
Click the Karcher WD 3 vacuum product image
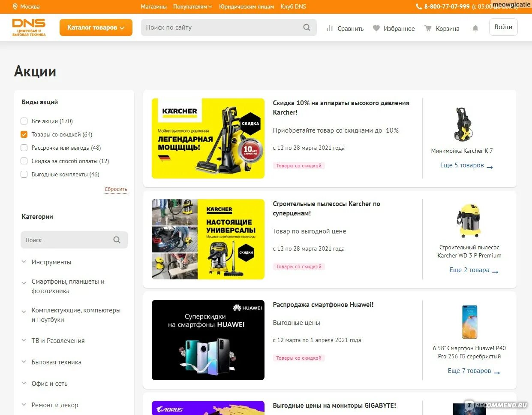[x=469, y=221]
